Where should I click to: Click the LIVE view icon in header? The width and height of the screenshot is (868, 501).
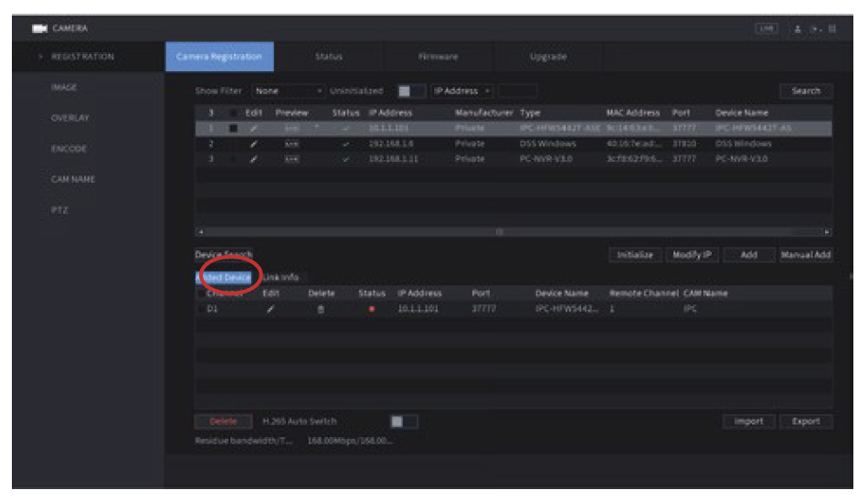(766, 29)
